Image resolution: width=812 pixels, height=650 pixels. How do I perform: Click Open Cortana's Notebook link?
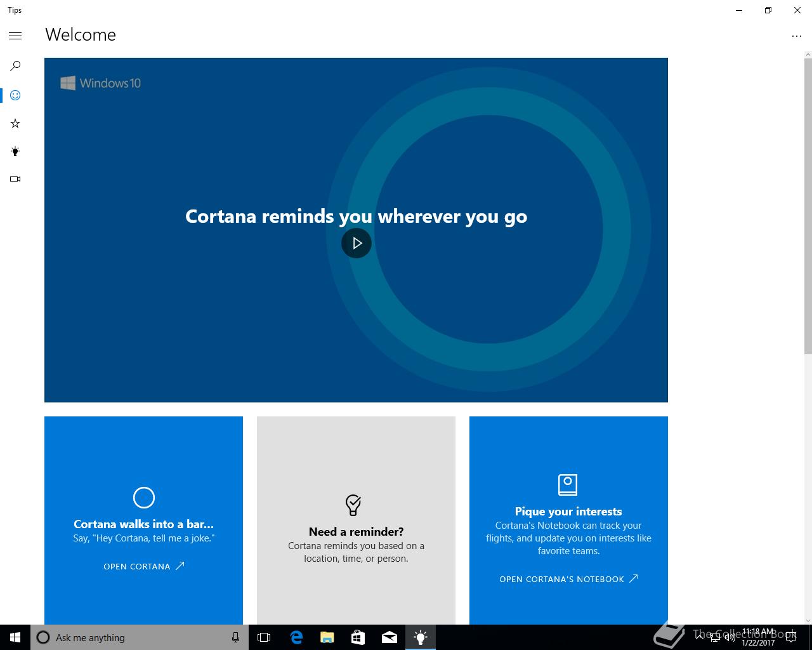(x=568, y=579)
